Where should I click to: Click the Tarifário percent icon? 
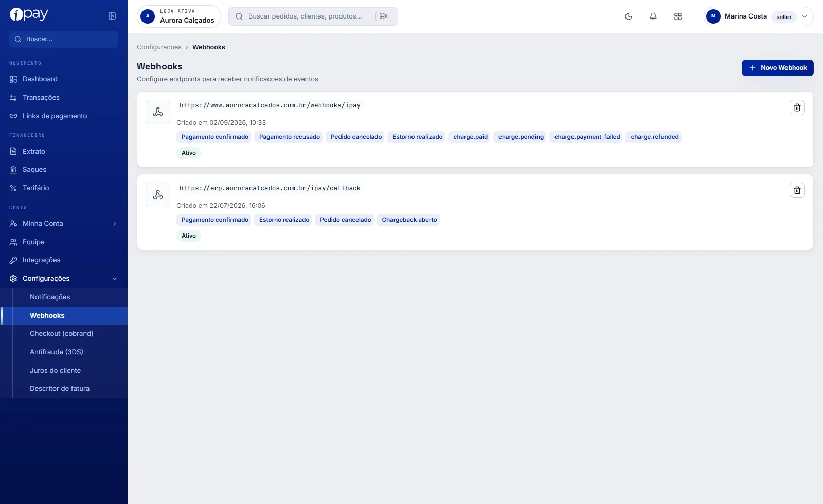coord(13,188)
